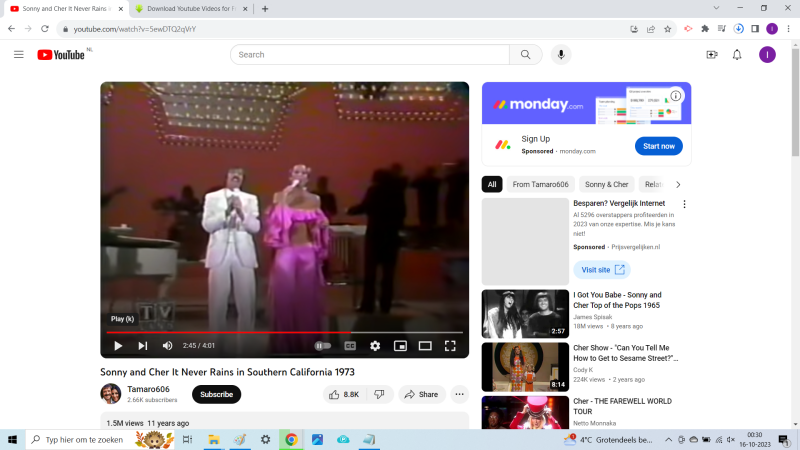Share this page from address bar
This screenshot has width=800, height=450.
651,29
